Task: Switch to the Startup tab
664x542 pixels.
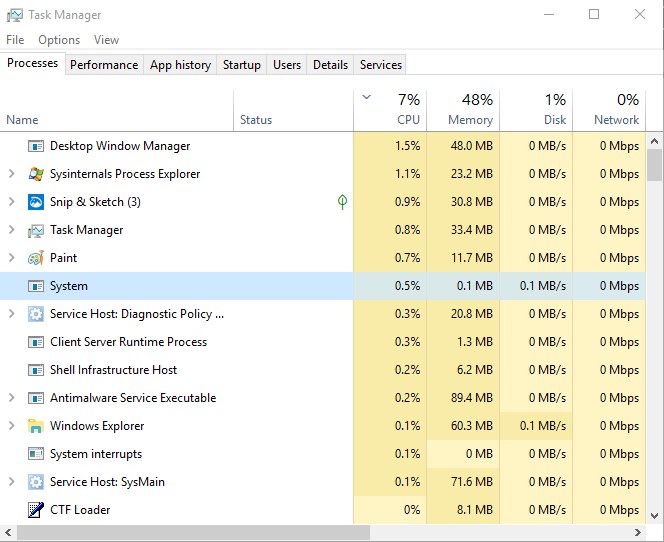Action: click(x=242, y=65)
